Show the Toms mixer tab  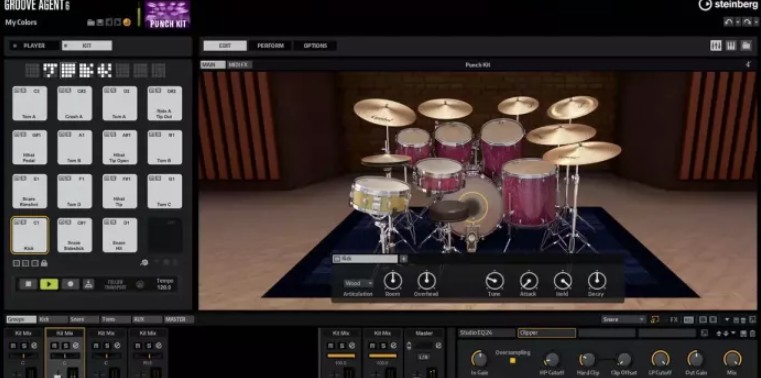pos(116,320)
